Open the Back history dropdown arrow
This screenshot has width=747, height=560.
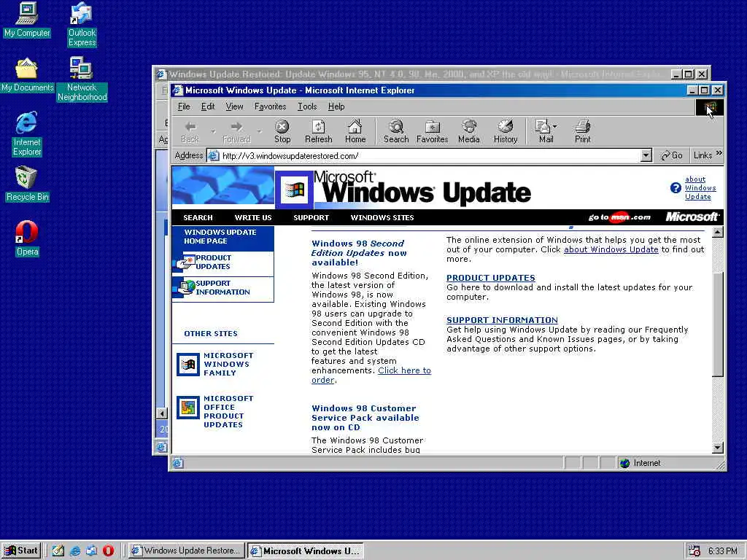213,131
